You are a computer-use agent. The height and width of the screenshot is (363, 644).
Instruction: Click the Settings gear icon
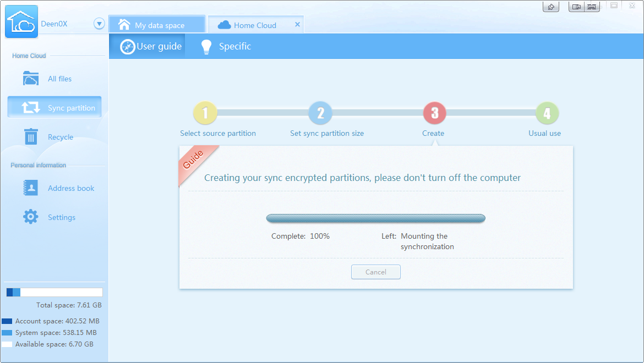point(31,217)
